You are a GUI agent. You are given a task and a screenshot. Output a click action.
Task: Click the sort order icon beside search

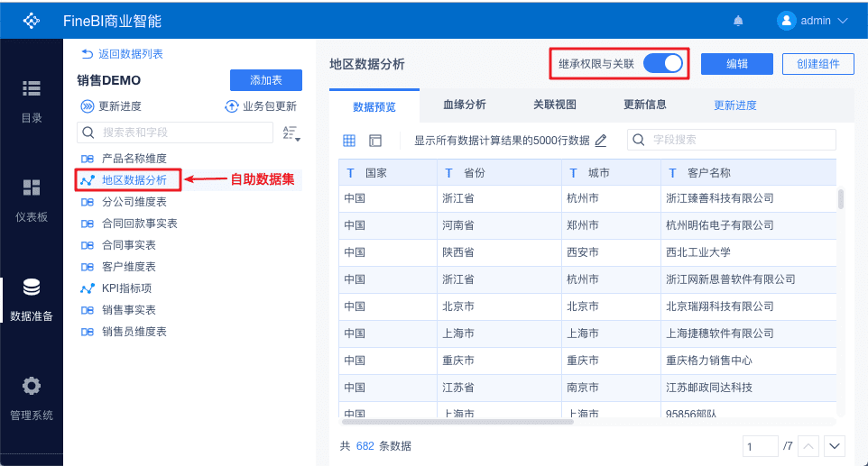(x=291, y=133)
